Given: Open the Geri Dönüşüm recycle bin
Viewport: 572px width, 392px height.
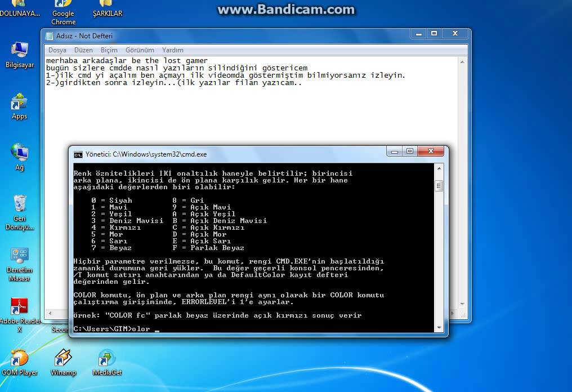Looking at the screenshot, I should click(x=19, y=212).
